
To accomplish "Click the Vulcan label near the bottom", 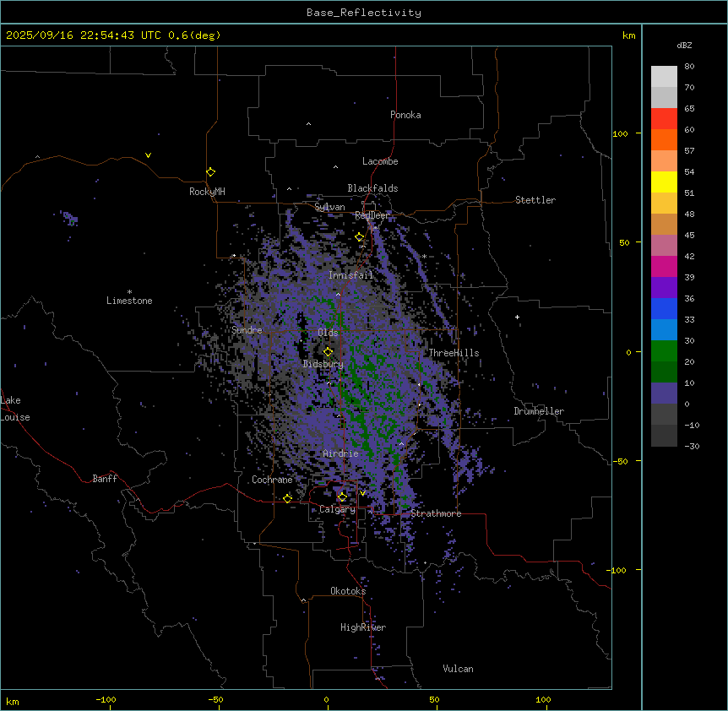I will pyautogui.click(x=458, y=669).
